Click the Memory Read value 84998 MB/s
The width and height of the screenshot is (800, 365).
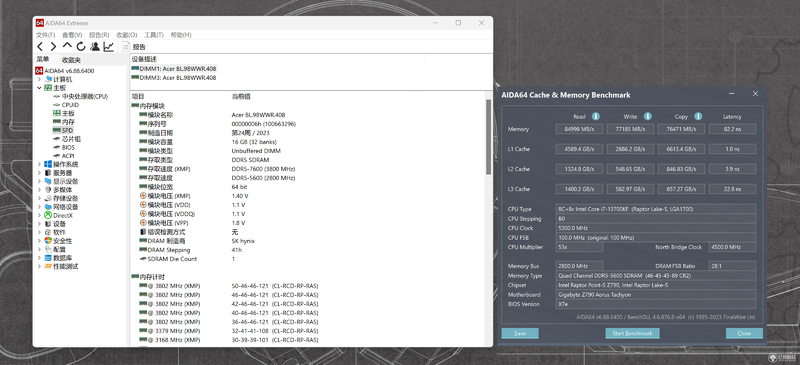pyautogui.click(x=579, y=129)
